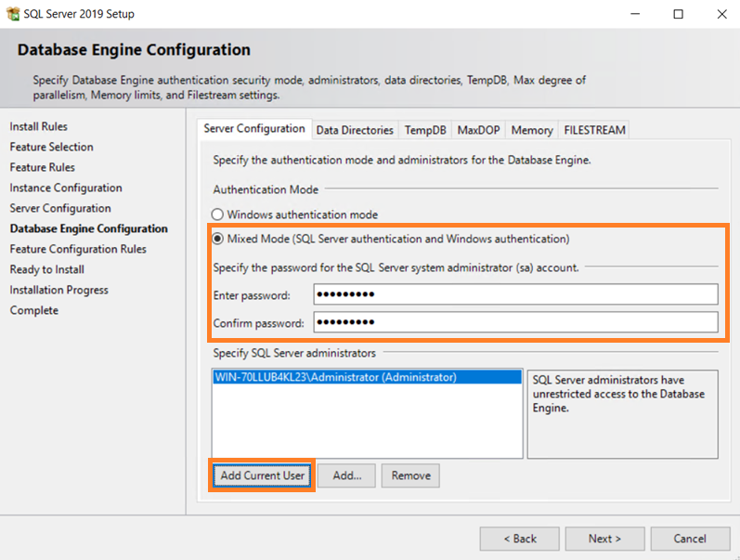The width and height of the screenshot is (740, 560).
Task: Click Installation Progress sidebar step
Action: 59,290
